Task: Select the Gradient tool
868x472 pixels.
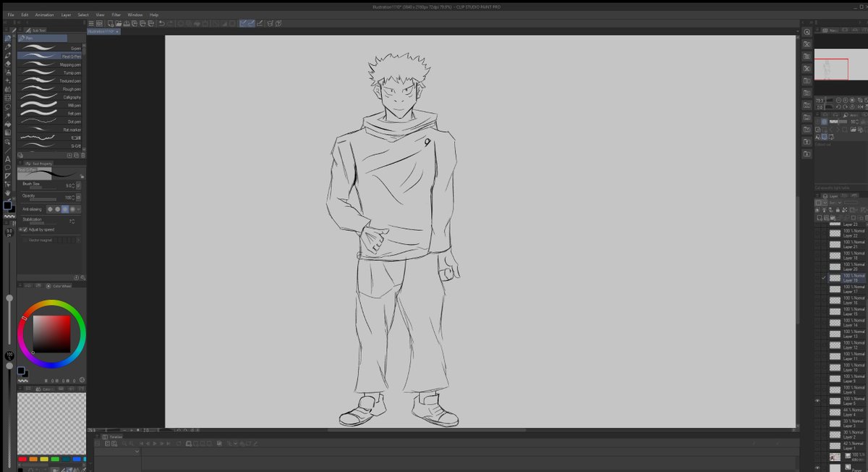Action: click(x=7, y=132)
